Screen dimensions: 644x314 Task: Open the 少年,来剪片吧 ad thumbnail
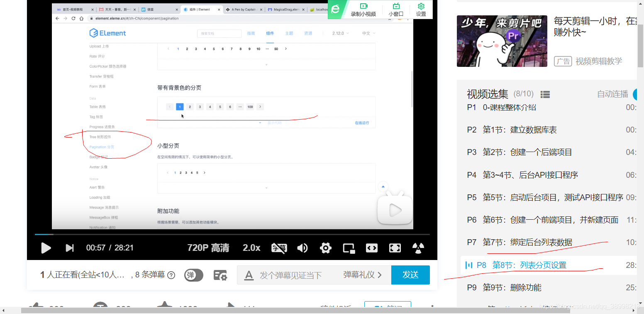tap(502, 41)
